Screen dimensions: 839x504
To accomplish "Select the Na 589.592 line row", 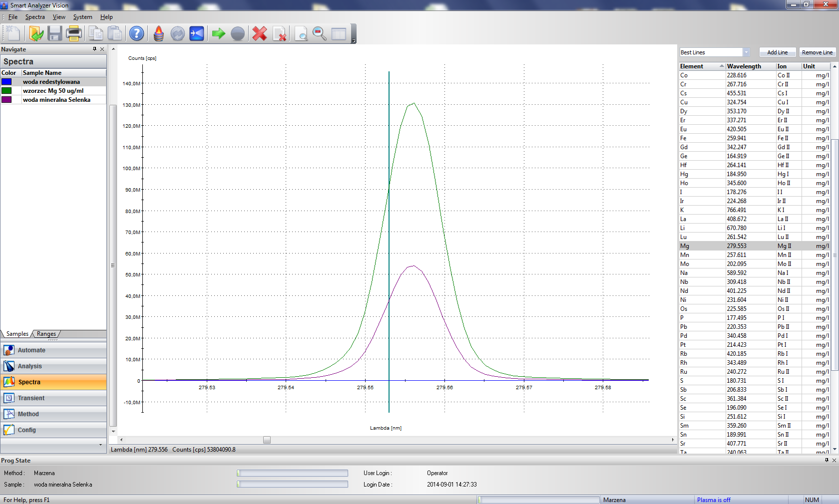I will [754, 273].
